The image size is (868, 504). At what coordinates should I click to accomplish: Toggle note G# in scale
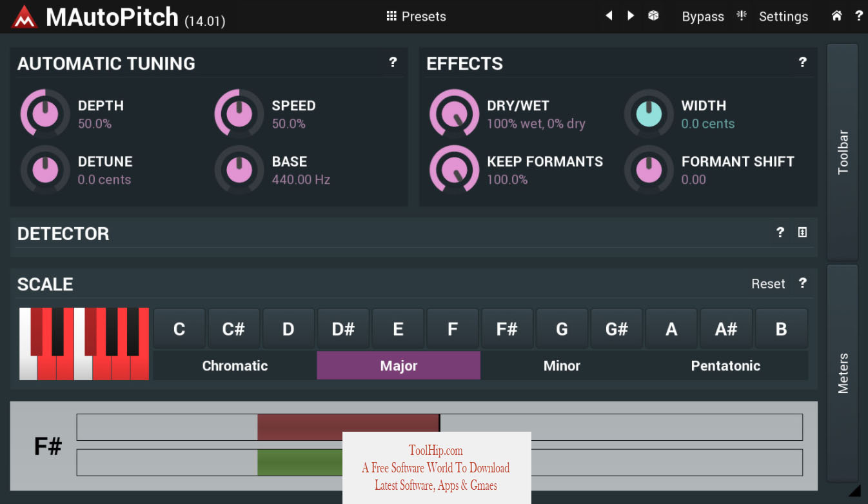pyautogui.click(x=616, y=329)
